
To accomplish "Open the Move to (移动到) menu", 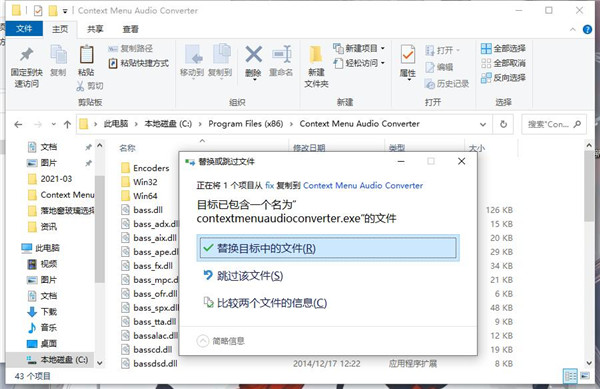I will click(x=192, y=61).
